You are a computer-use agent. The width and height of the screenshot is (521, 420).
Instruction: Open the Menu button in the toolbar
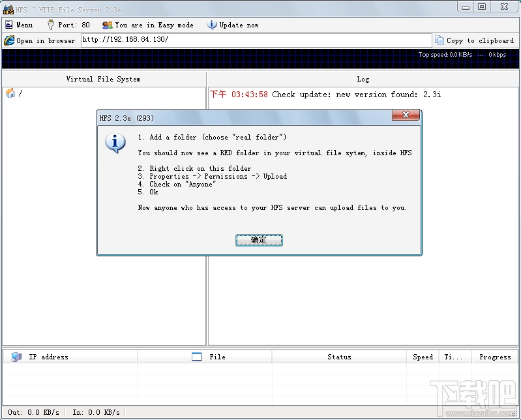(x=19, y=25)
